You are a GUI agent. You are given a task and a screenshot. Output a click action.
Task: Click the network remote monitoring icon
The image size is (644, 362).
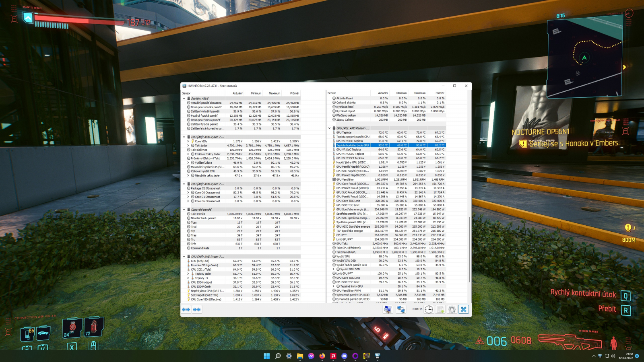(401, 309)
